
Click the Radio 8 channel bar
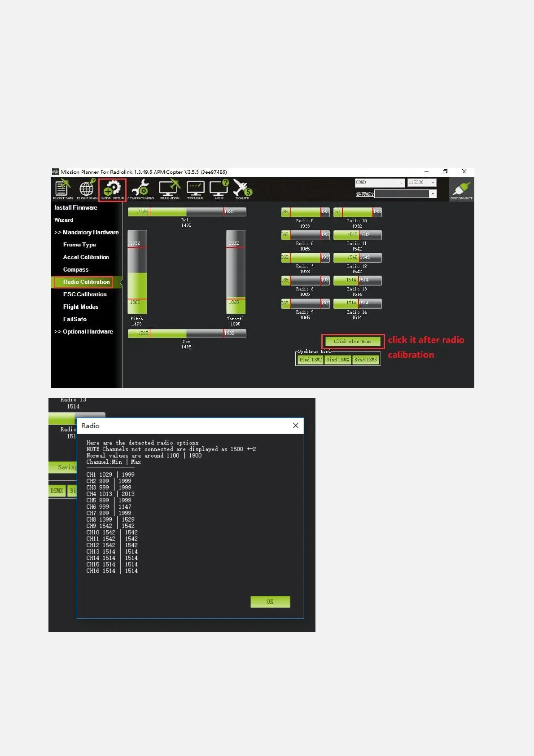(305, 280)
